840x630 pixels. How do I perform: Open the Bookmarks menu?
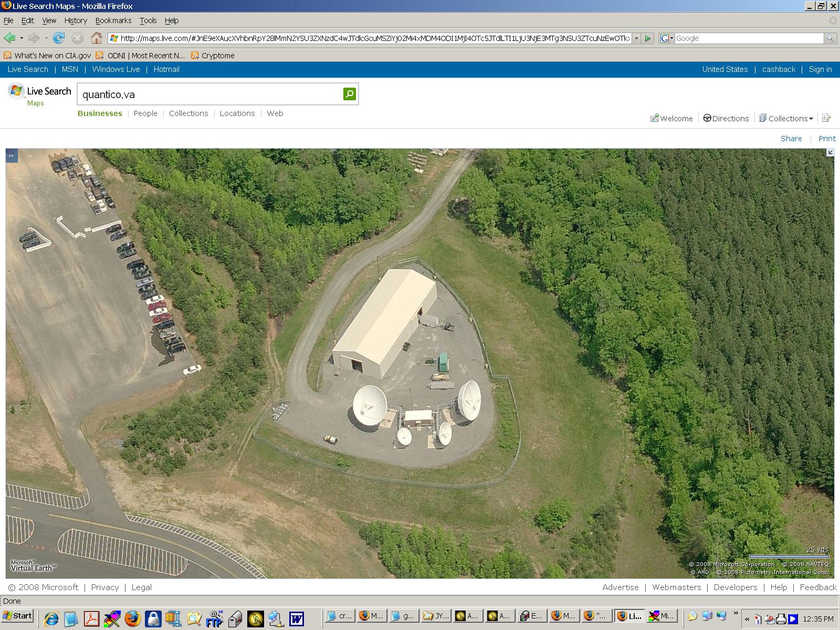pyautogui.click(x=113, y=20)
